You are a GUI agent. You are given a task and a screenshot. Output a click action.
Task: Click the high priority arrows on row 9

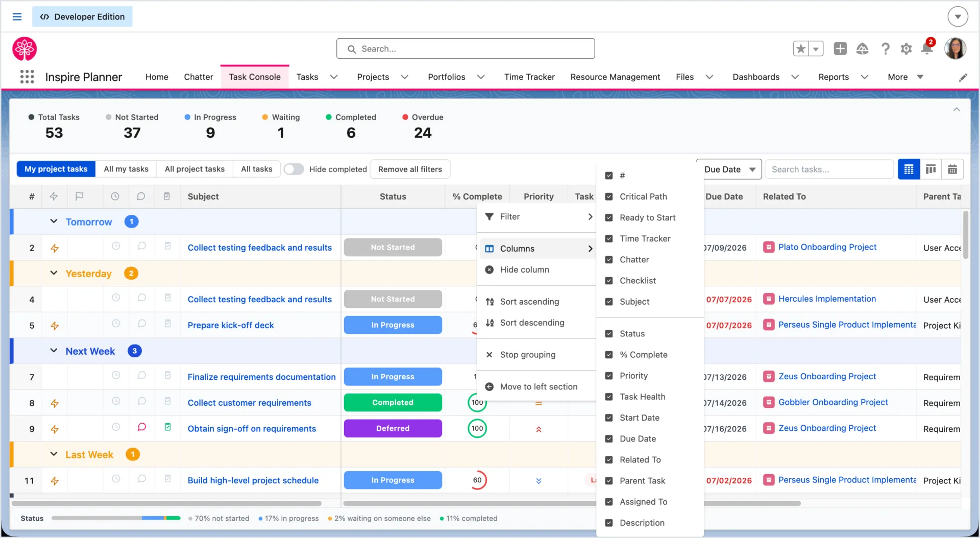click(x=538, y=429)
